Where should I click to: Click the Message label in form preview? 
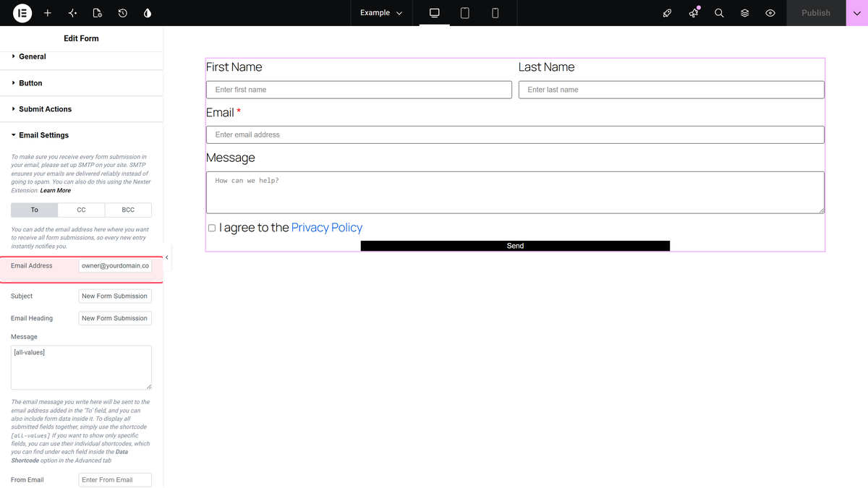(231, 158)
